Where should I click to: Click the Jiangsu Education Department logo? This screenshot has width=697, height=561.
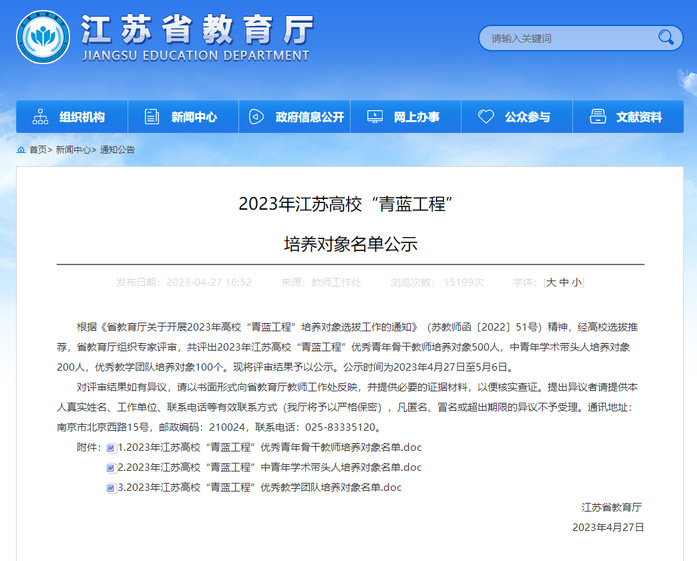tap(42, 37)
